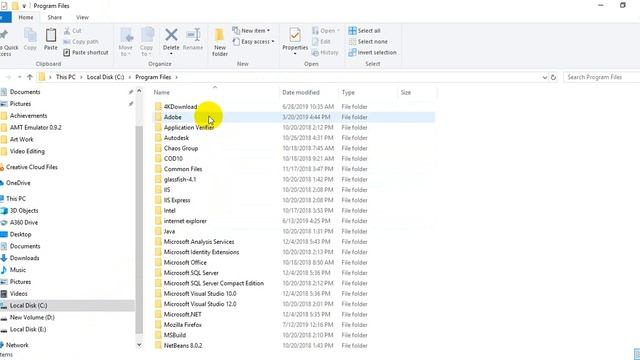Screen dimensions: 640x360
Task: Click the navigation pane scrollbar thumb
Action: tap(139, 229)
